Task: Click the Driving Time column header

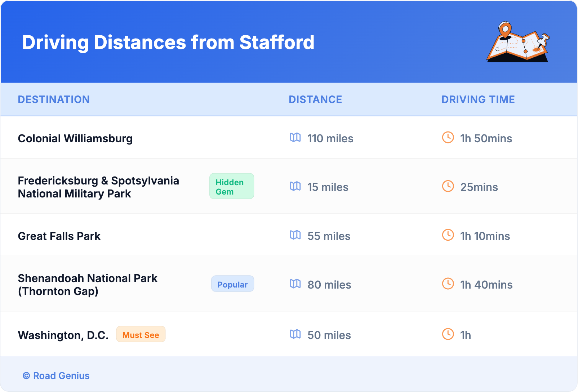Action: (478, 99)
